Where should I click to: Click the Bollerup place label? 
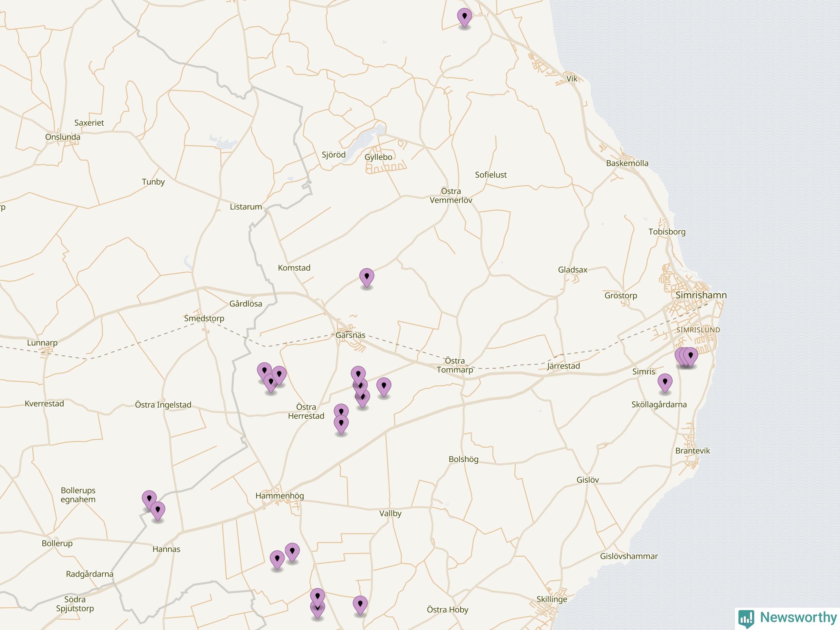point(57,543)
